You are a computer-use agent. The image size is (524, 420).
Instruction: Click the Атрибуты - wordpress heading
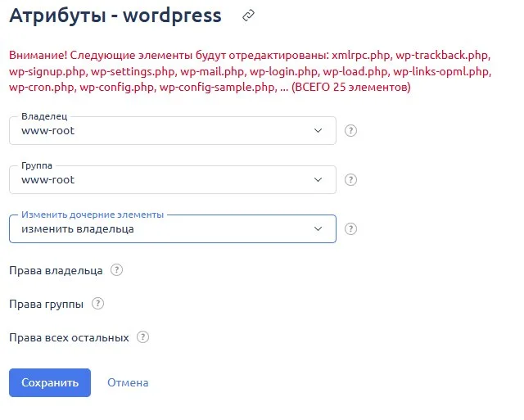pyautogui.click(x=115, y=16)
